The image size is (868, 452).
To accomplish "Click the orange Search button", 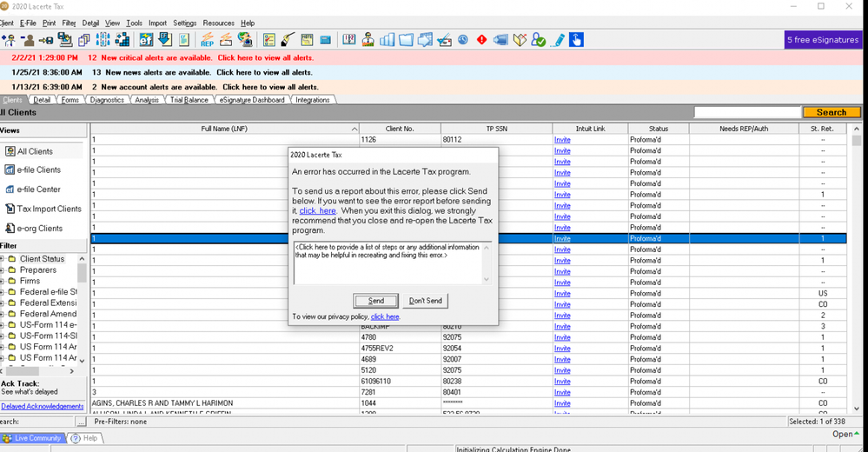I will pos(832,112).
